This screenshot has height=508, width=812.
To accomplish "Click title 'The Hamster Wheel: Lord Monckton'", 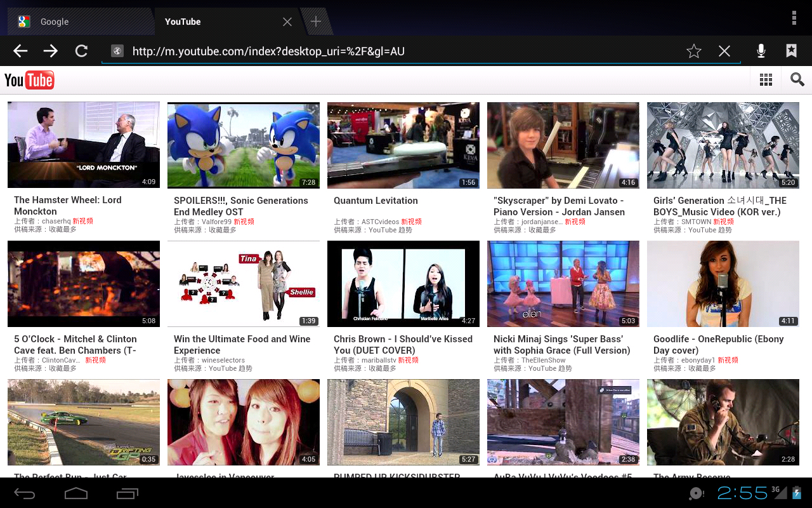I will 68,206.
